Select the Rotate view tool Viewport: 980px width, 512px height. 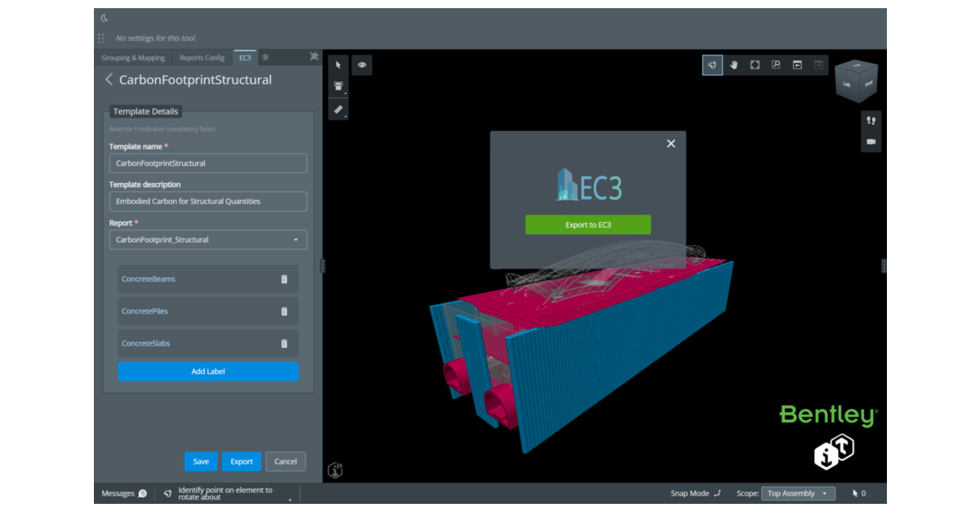[x=712, y=65]
